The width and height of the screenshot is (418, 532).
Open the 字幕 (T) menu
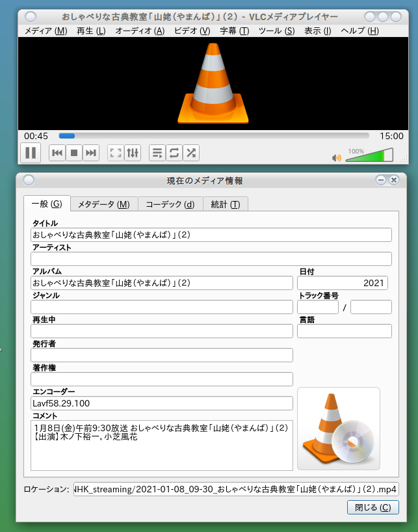235,31
